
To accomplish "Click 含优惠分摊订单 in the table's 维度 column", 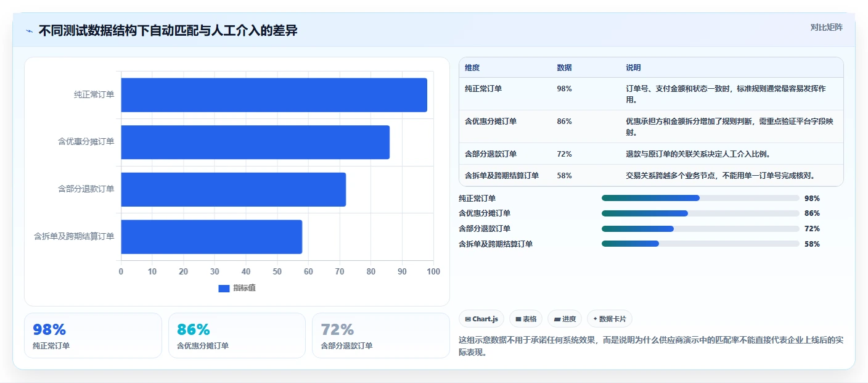I will point(491,121).
